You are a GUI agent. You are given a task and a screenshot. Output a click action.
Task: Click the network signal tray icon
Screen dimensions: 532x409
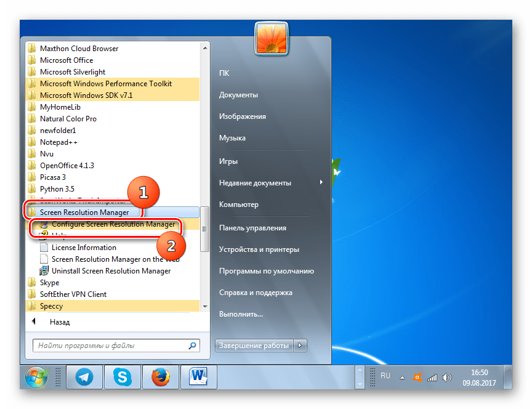point(432,378)
